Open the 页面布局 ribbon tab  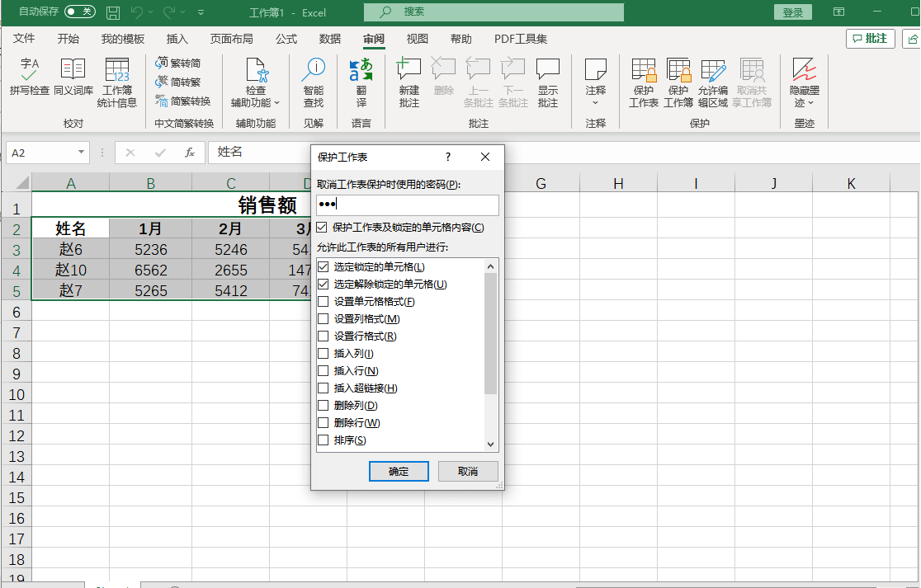click(232, 39)
